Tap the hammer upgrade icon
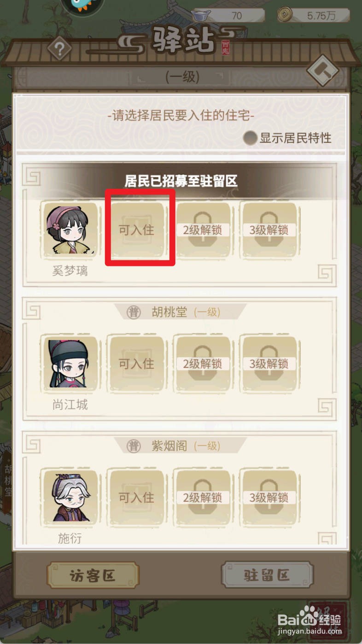Image resolution: width=362 pixels, height=644 pixels. pyautogui.click(x=322, y=70)
